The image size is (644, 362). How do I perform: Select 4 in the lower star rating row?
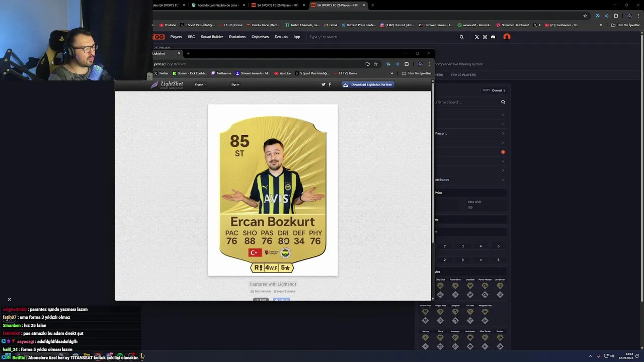pyautogui.click(x=480, y=260)
